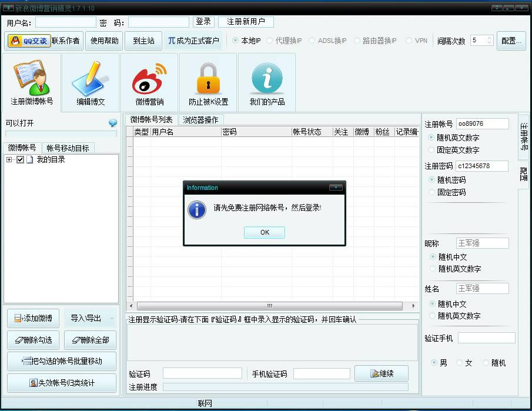Click the 帐号状态 column header
532x411 pixels.
click(312, 132)
